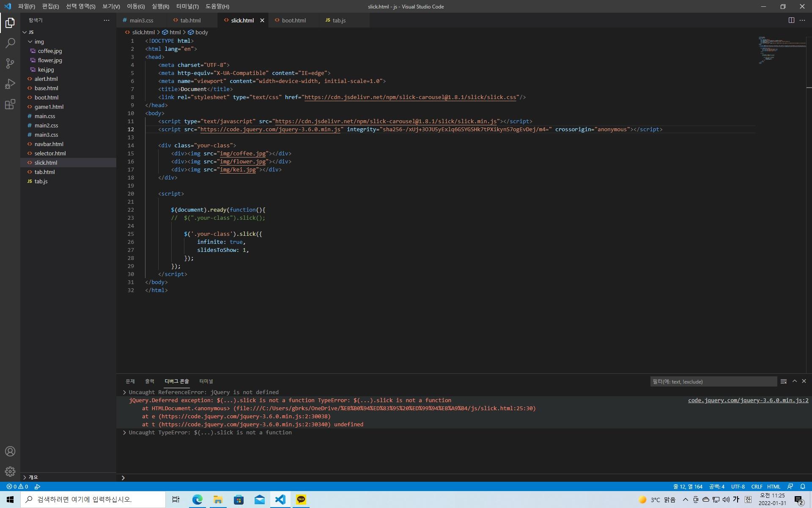The image size is (812, 508).
Task: Open the 파일(F) menu
Action: 26,6
